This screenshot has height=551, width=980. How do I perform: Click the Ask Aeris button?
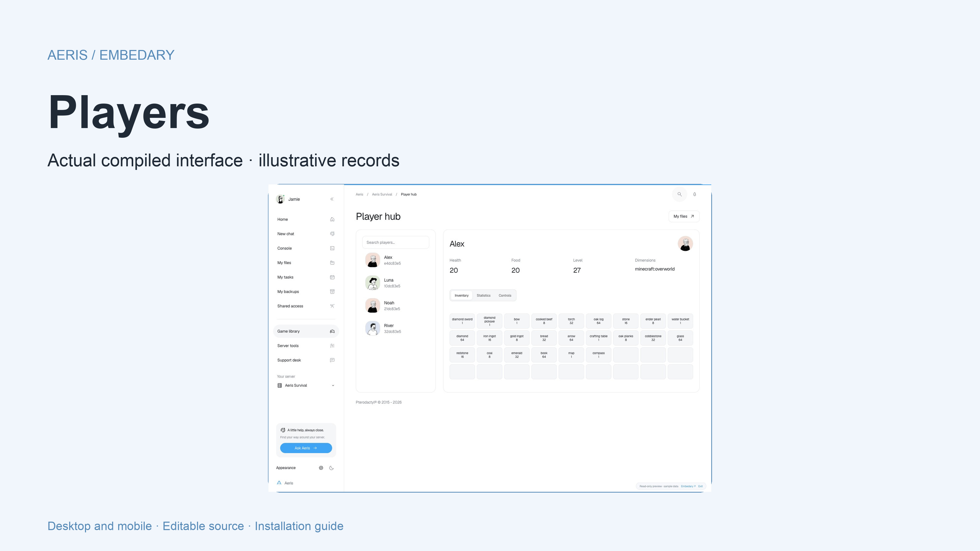coord(306,448)
